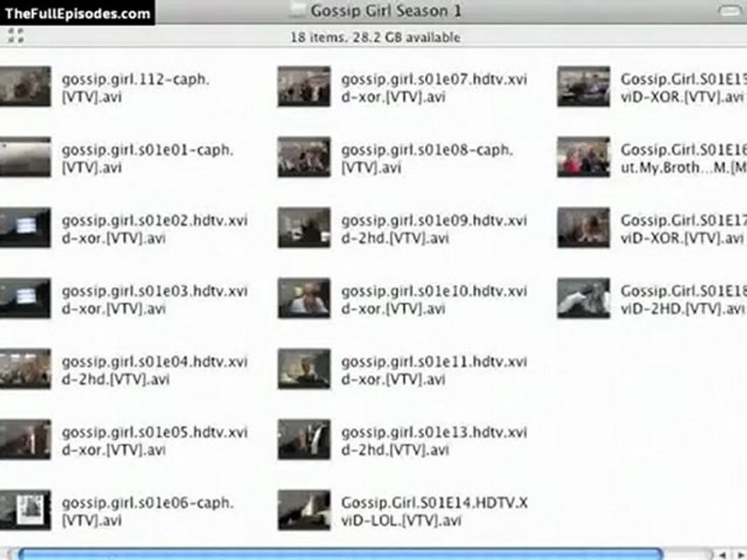Click the horizontal scrollbar thumb
This screenshot has width=747, height=560.
click(x=340, y=555)
